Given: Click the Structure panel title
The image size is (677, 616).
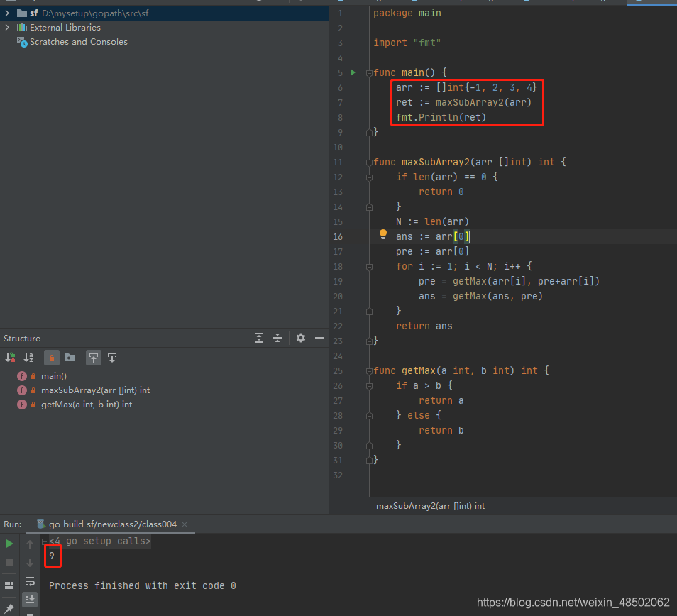Looking at the screenshot, I should coord(21,338).
